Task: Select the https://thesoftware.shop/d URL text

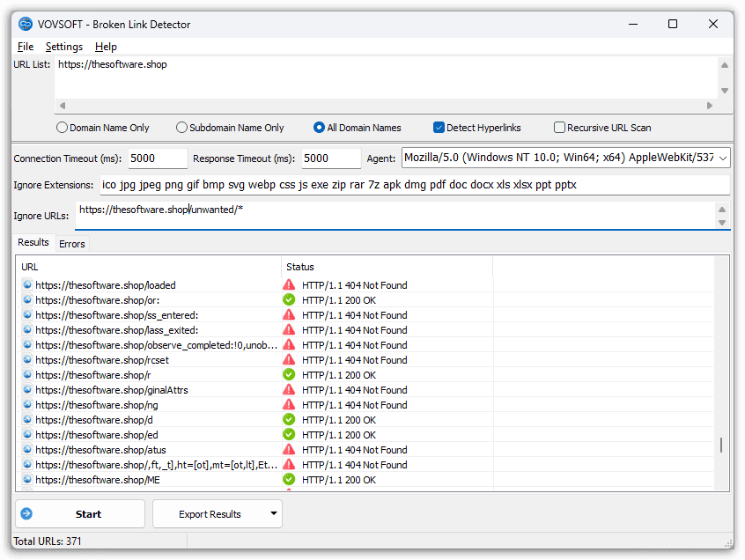Action: tap(94, 419)
